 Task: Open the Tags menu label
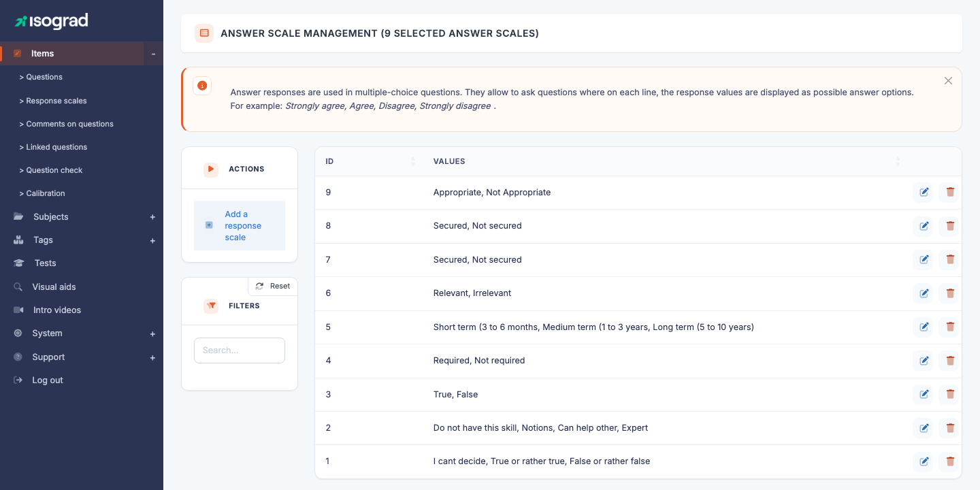coord(43,240)
